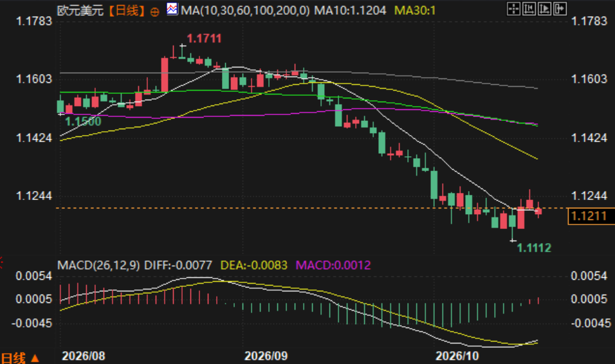Viewport: 615px width, 364px height.
Task: Click the MACD right-axis -0.0045 label
Action: click(591, 323)
